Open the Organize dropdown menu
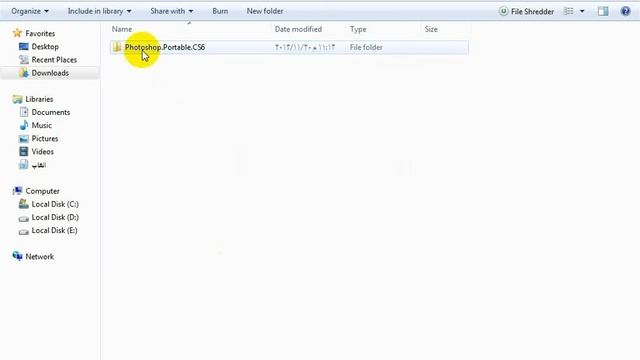This screenshot has width=640, height=360. (30, 11)
